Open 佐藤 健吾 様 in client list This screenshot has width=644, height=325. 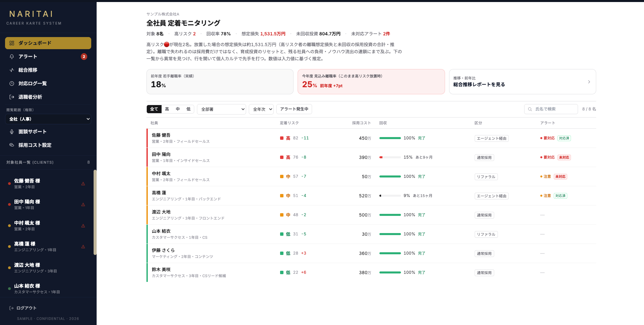pyautogui.click(x=47, y=184)
